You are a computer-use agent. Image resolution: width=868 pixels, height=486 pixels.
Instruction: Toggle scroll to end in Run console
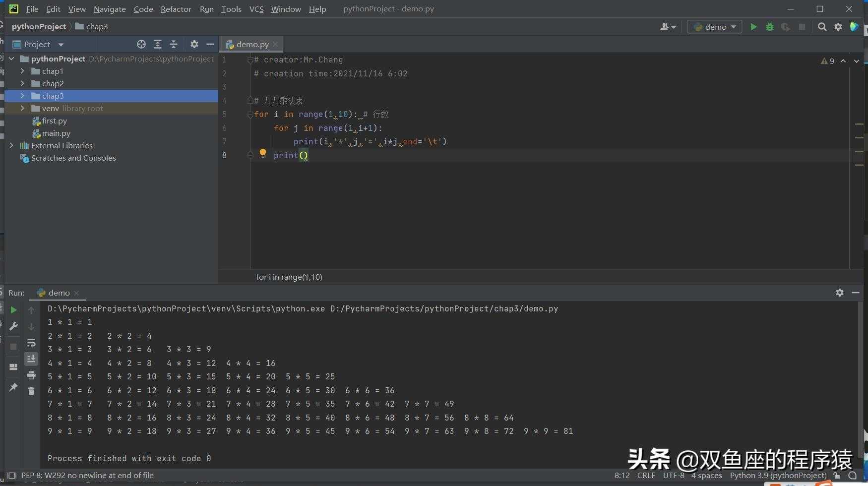point(31,359)
